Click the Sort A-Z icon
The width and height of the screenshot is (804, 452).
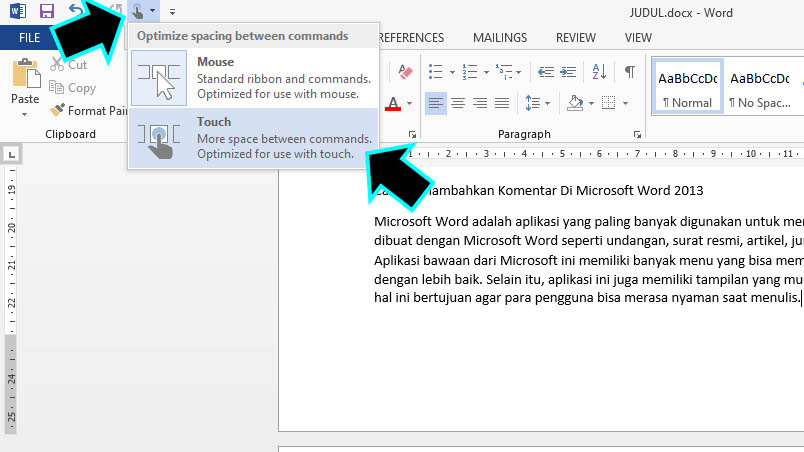click(x=601, y=72)
